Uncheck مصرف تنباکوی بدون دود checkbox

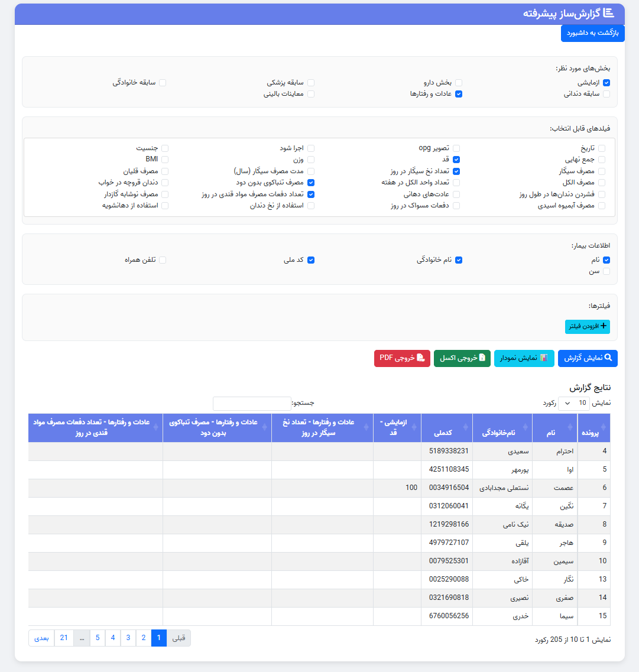click(x=311, y=183)
